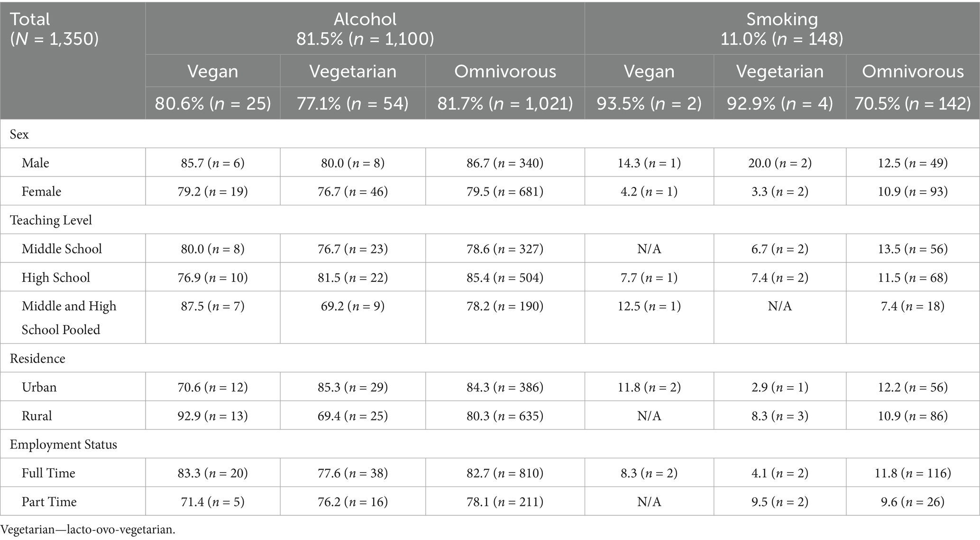
Task: Select the Employment Status section row
Action: pos(63,444)
